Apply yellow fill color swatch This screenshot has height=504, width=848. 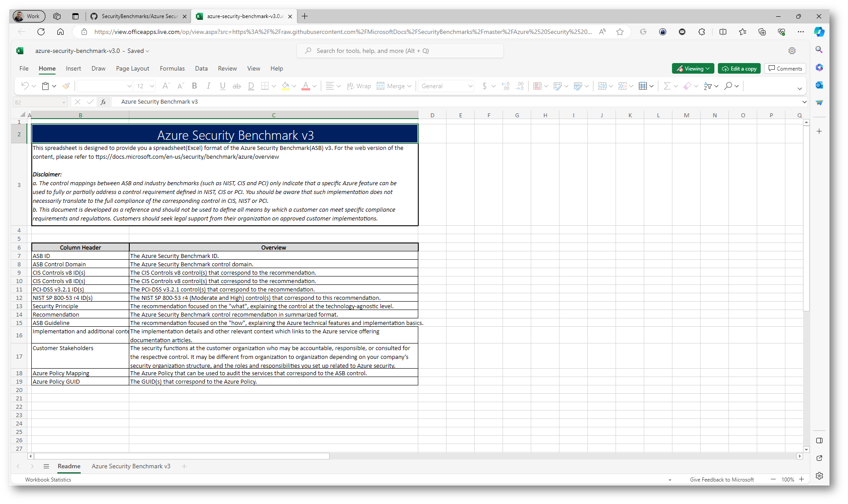285,86
